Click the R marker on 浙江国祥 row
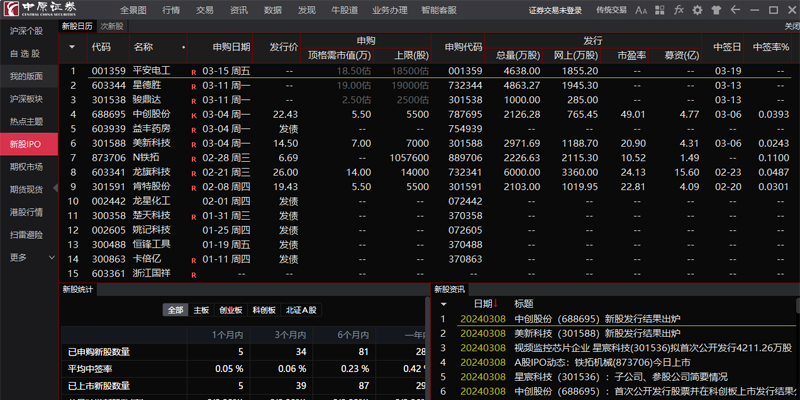This screenshot has width=800, height=400. click(x=193, y=275)
